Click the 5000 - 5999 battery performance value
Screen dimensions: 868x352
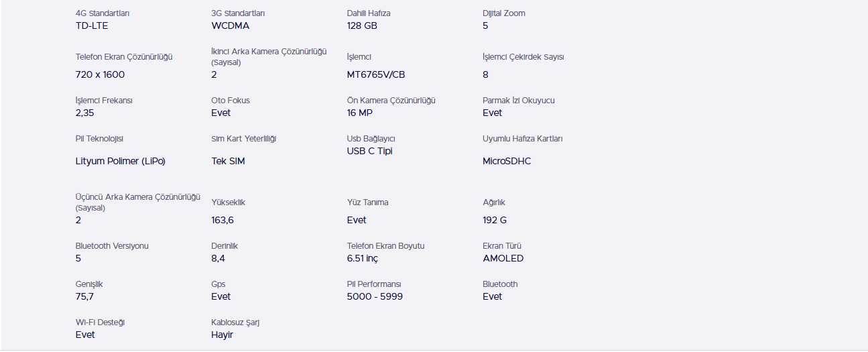375,296
